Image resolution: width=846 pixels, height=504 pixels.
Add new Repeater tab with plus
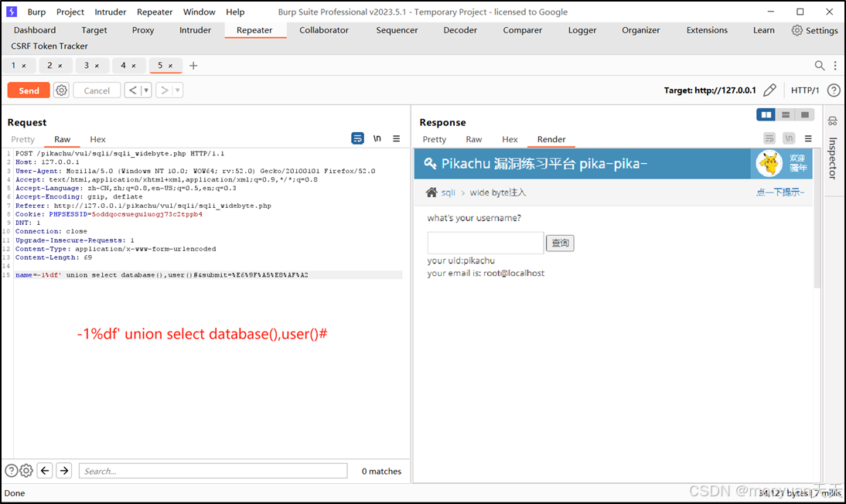pos(193,65)
